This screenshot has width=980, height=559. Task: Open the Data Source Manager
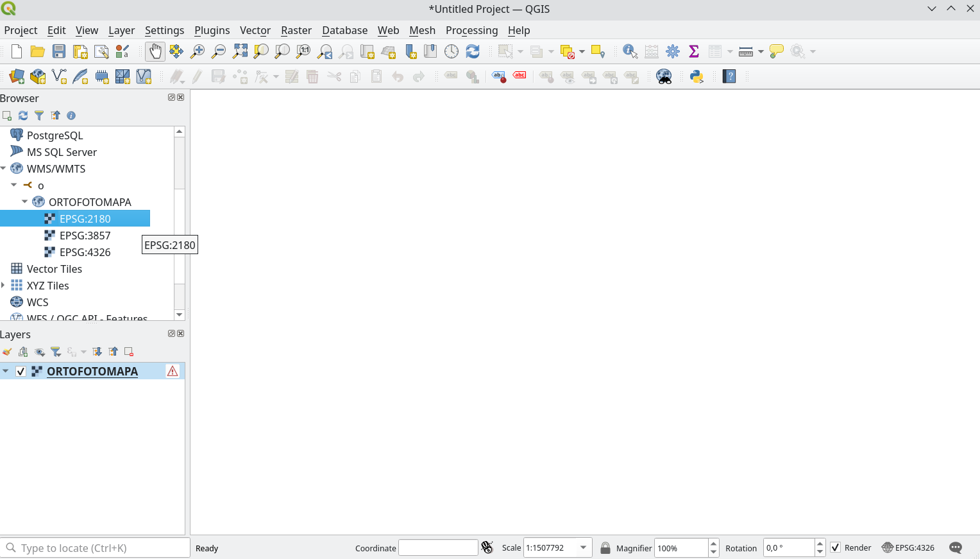coord(16,76)
